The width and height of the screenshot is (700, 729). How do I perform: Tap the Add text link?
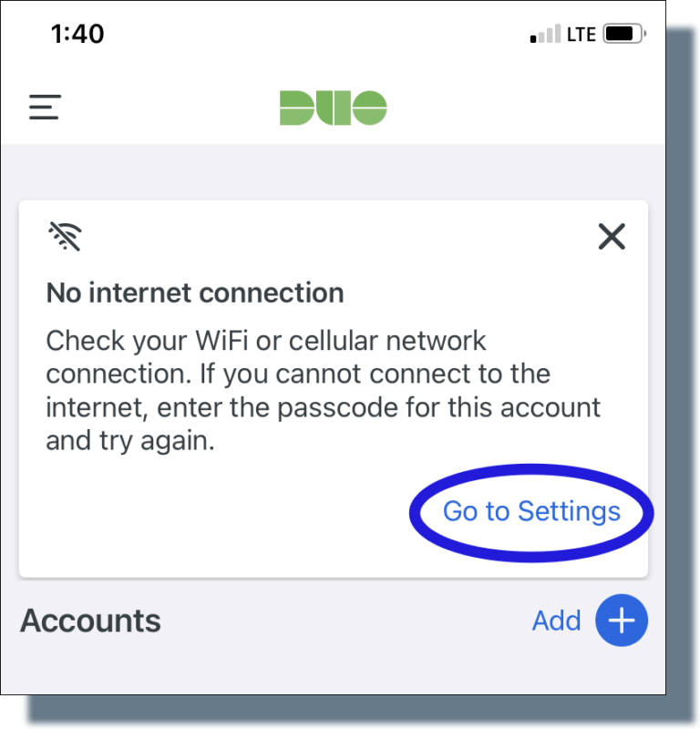556,621
